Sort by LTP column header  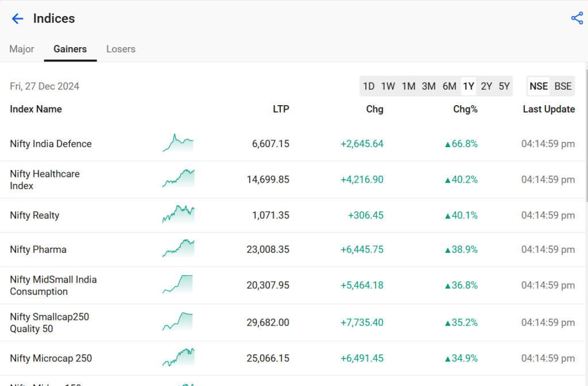(281, 109)
